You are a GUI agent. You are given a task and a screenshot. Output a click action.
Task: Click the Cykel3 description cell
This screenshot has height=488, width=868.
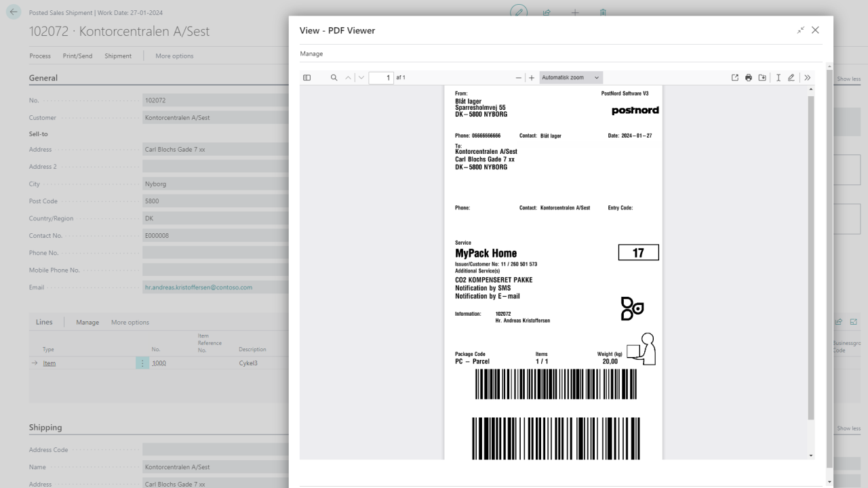pyautogui.click(x=248, y=363)
